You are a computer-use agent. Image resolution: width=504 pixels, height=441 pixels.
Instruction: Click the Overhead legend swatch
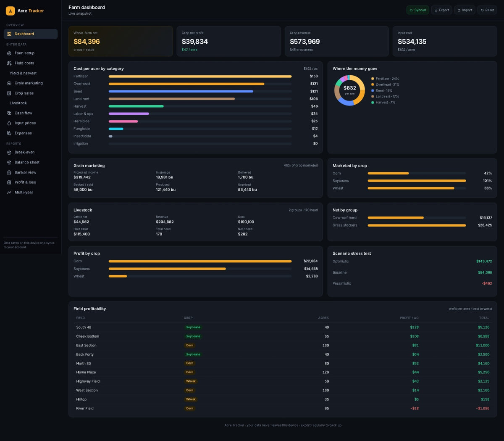pyautogui.click(x=373, y=85)
